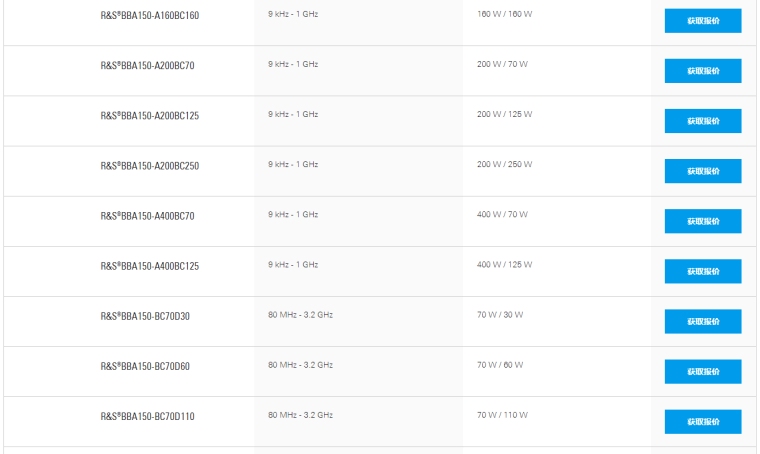Request pricing for BBA150-A400BC125
This screenshot has height=454, width=760.
coord(702,271)
